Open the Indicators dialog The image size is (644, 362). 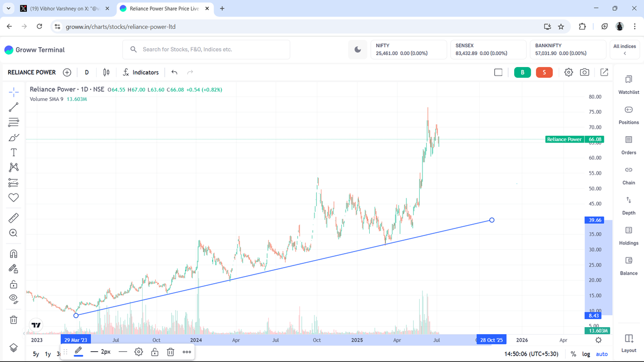pos(141,72)
